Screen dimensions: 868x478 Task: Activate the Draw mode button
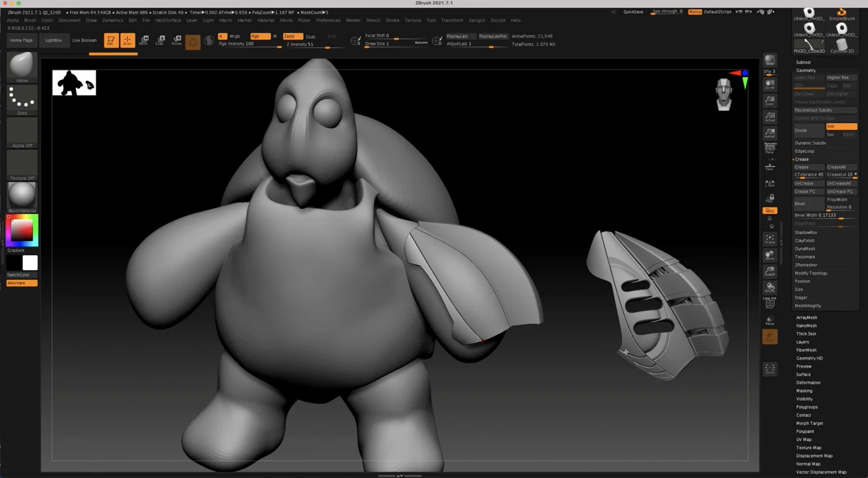click(127, 40)
